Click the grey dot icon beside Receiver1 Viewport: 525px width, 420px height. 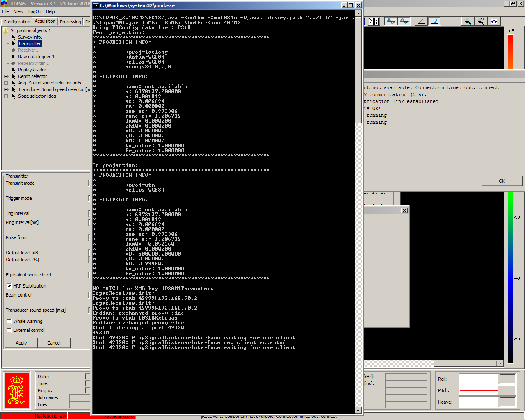click(x=14, y=50)
